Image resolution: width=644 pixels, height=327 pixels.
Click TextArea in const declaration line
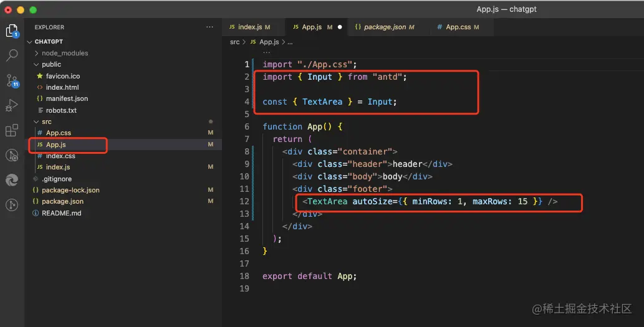[322, 102]
